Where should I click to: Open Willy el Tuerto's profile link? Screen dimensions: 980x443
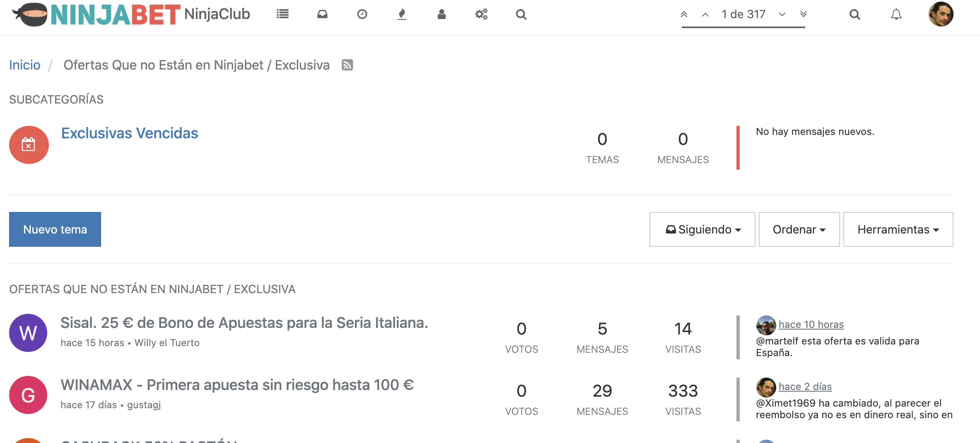tap(167, 343)
